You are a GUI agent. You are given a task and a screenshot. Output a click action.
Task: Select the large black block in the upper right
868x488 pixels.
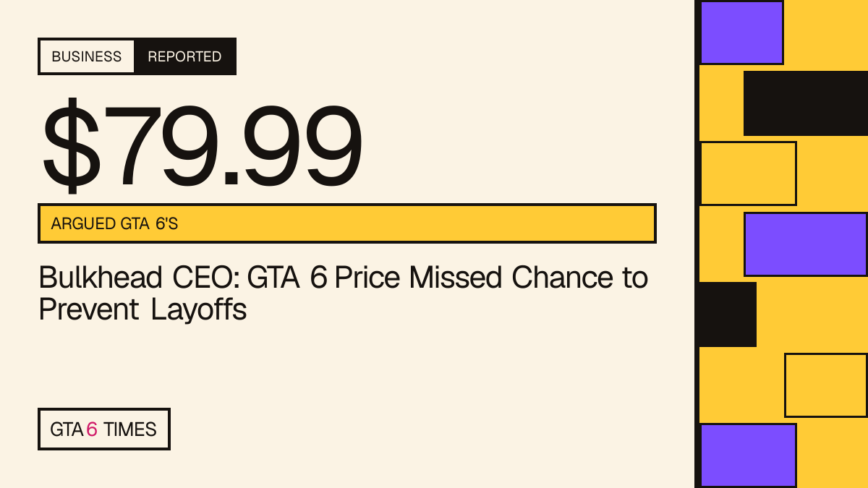click(x=806, y=103)
